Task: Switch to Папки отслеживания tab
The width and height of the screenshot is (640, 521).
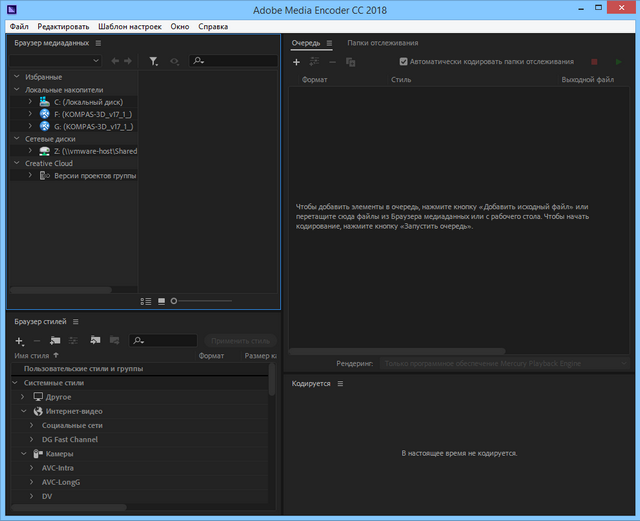Action: pyautogui.click(x=382, y=43)
